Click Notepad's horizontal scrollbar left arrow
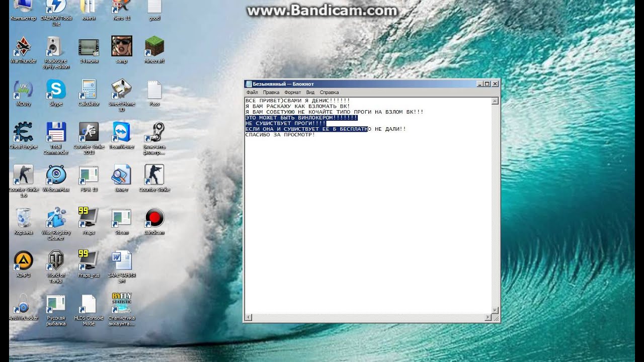This screenshot has width=644, height=362. pos(248,318)
